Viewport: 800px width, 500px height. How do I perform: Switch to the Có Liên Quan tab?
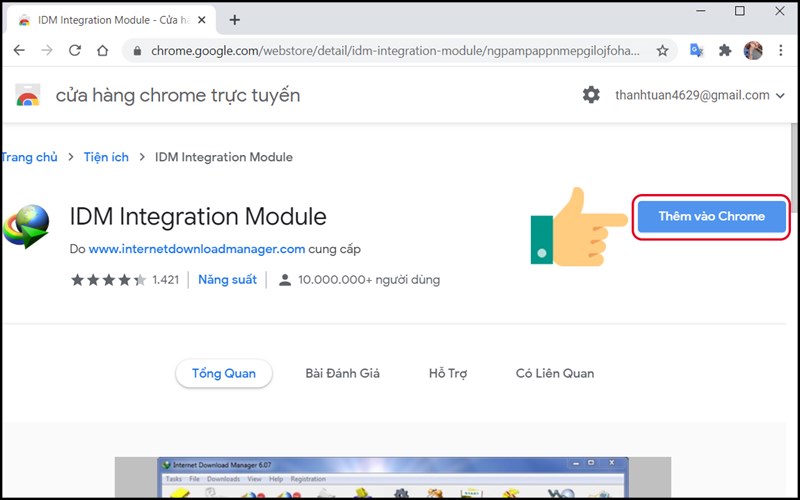point(555,373)
